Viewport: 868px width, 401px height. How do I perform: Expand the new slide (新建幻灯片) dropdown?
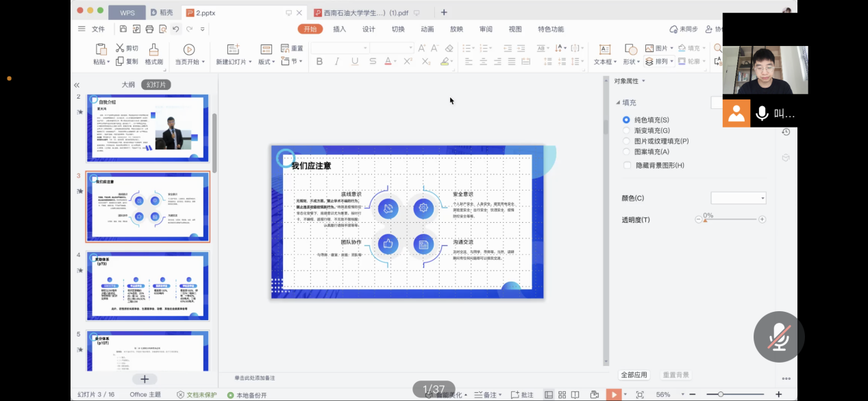pyautogui.click(x=233, y=62)
